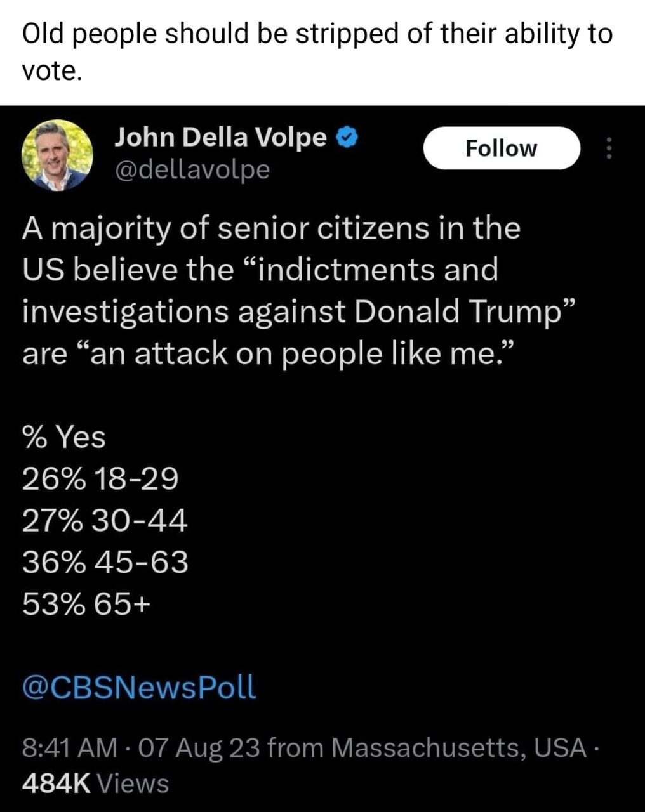The width and height of the screenshot is (645, 812).
Task: Open the @CBSNewsPoll mention link
Action: [139, 687]
